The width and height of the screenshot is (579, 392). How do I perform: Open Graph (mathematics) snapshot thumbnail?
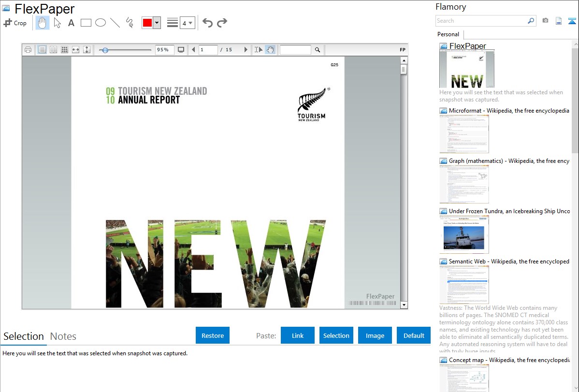click(464, 184)
